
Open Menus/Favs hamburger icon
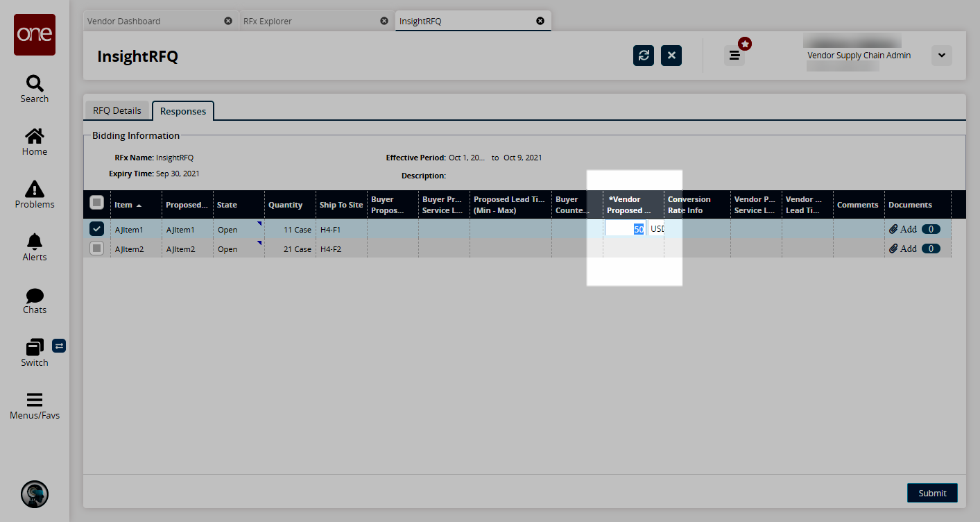(34, 400)
